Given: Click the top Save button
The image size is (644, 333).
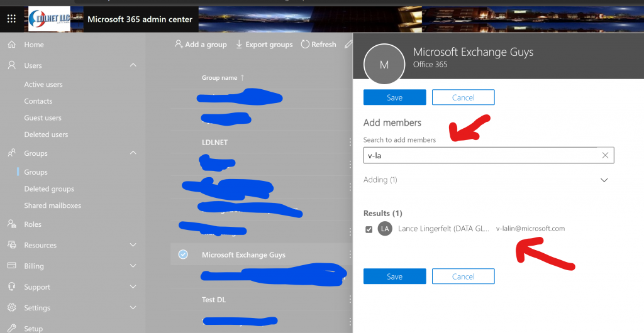Looking at the screenshot, I should click(x=395, y=97).
